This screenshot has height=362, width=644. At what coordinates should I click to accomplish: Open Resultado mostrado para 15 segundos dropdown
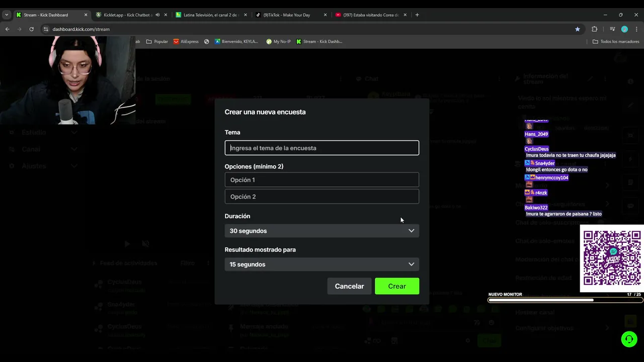[x=321, y=264]
